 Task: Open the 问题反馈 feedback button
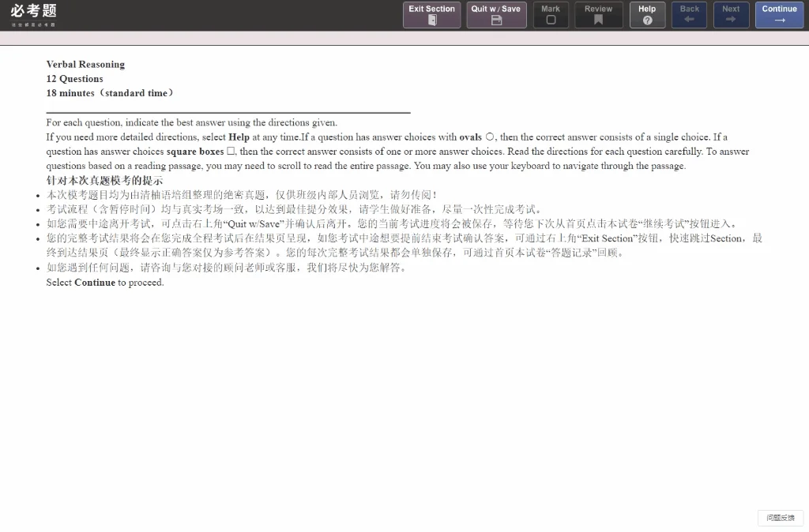point(780,518)
